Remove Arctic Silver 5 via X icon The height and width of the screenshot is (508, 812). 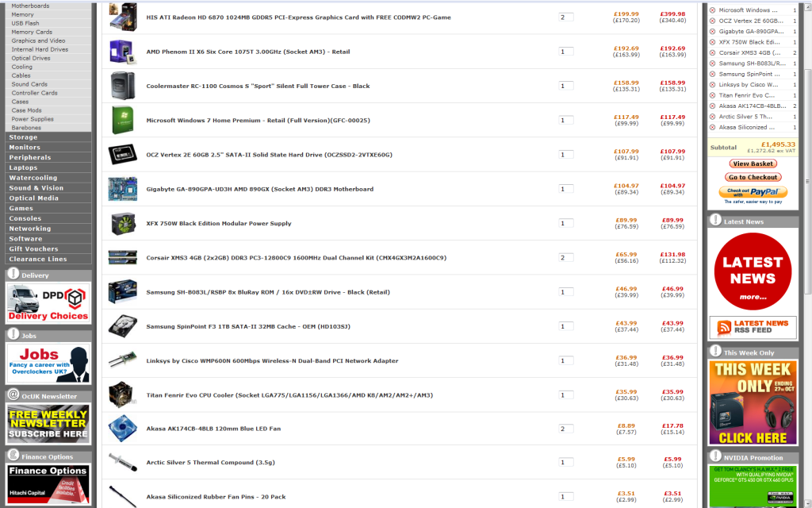point(712,116)
